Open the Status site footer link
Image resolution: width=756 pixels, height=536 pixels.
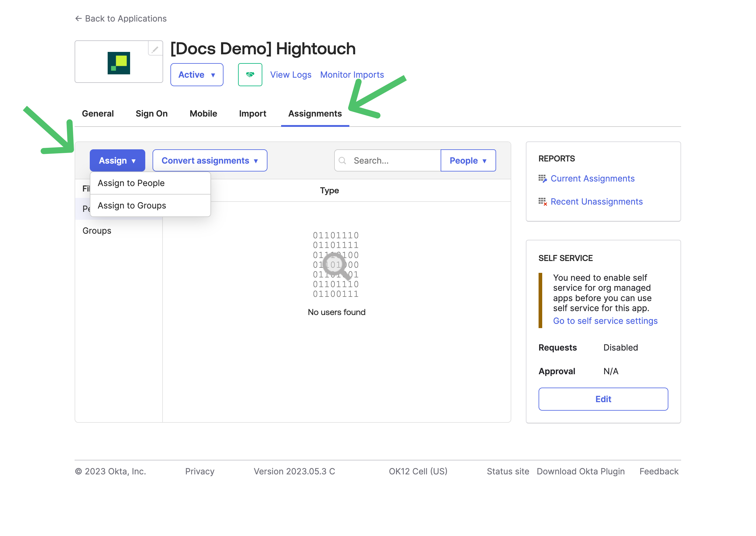pyautogui.click(x=508, y=471)
